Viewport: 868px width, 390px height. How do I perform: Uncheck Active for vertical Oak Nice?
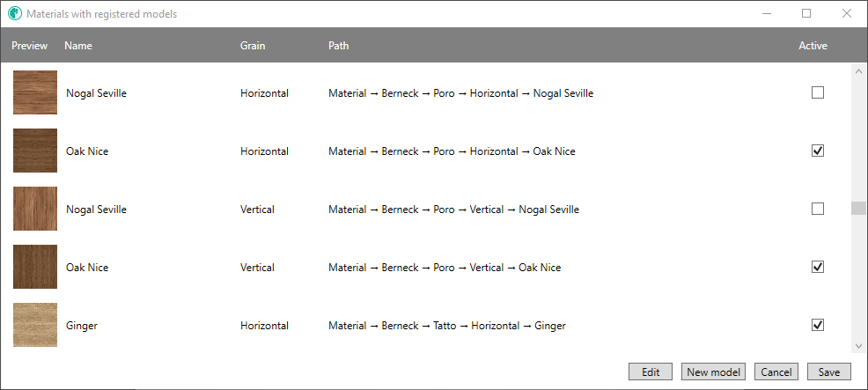[x=818, y=267]
